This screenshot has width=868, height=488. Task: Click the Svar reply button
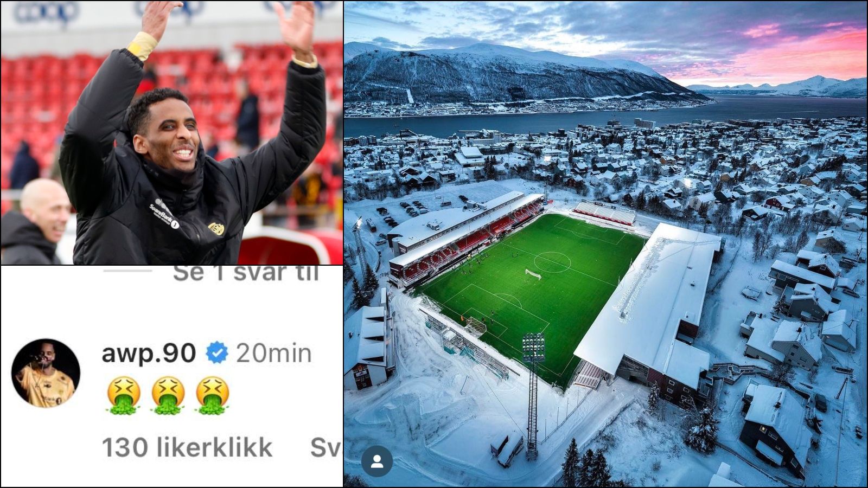click(x=326, y=447)
